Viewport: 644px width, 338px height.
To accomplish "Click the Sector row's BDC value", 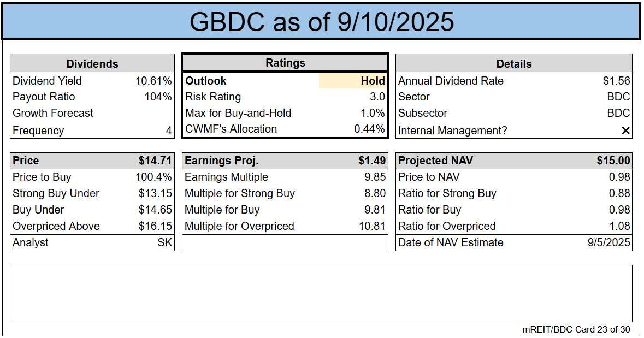I will point(618,97).
